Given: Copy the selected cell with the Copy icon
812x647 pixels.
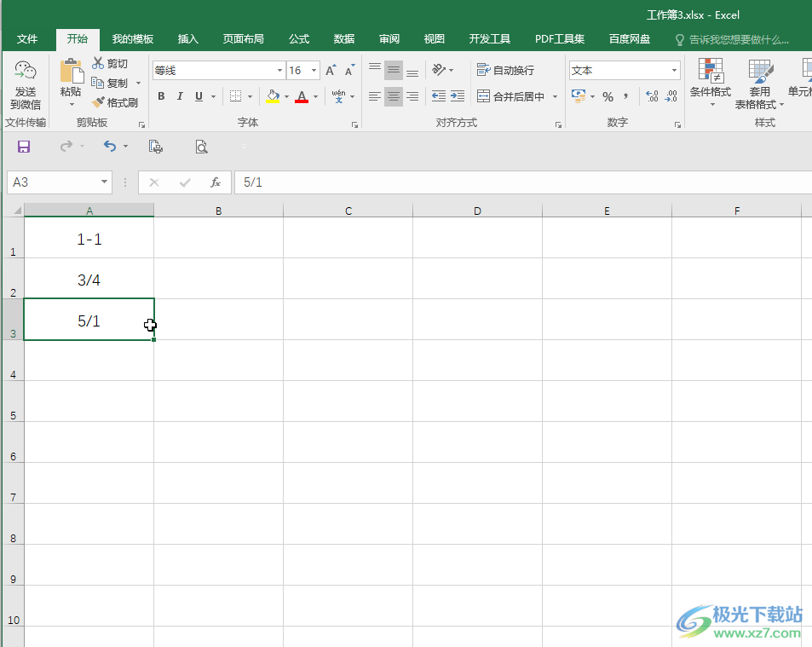Looking at the screenshot, I should coord(97,83).
